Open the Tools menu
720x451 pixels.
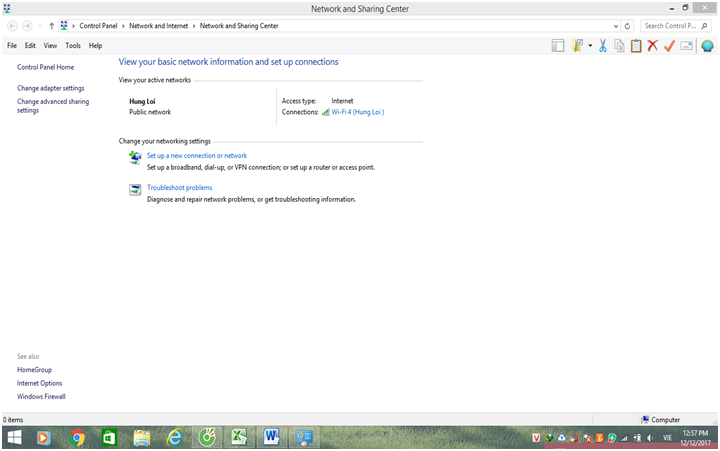pos(73,46)
